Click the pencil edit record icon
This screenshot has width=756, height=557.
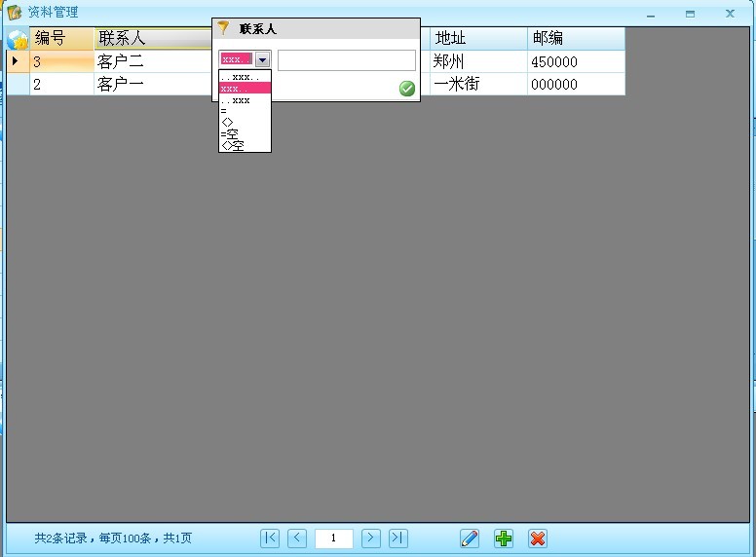point(470,538)
